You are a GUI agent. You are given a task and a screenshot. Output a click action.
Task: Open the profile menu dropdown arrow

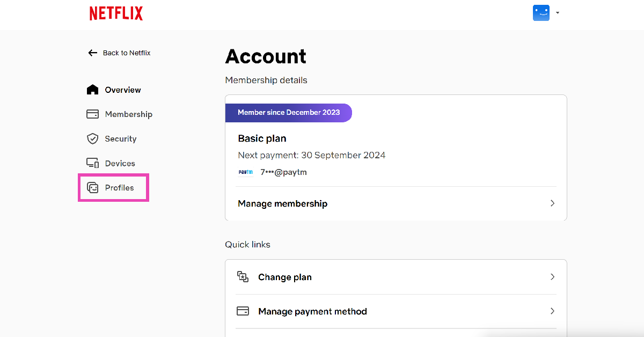(558, 13)
